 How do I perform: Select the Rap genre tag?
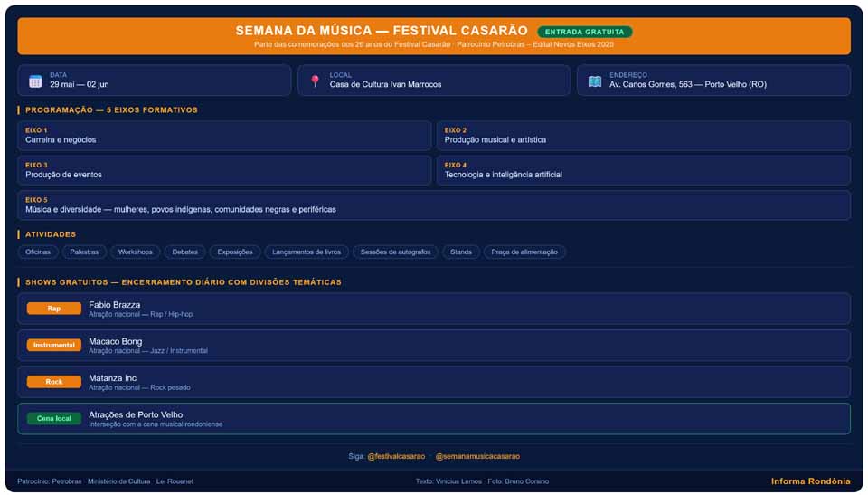53,309
